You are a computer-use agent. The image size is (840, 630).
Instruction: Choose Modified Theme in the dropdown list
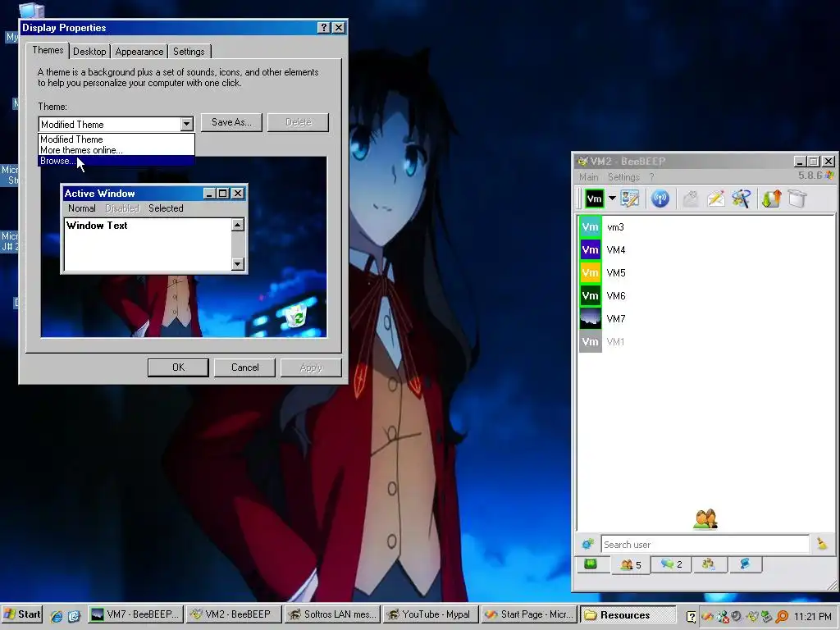click(116, 139)
